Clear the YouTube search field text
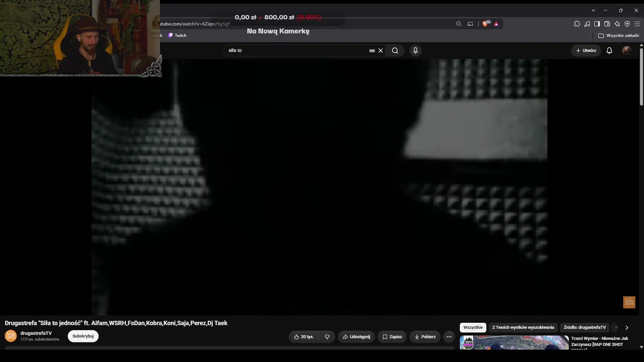 380,50
